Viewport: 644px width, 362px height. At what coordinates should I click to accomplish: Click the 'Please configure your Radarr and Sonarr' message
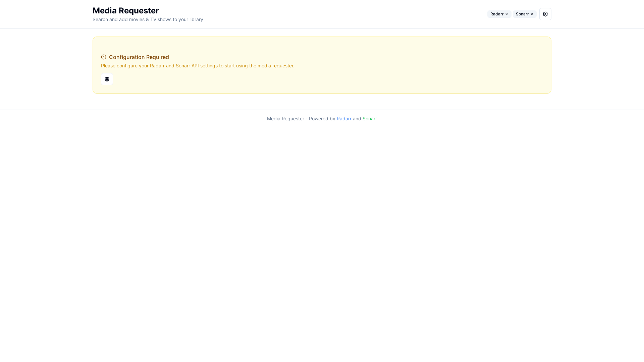pos(198,66)
